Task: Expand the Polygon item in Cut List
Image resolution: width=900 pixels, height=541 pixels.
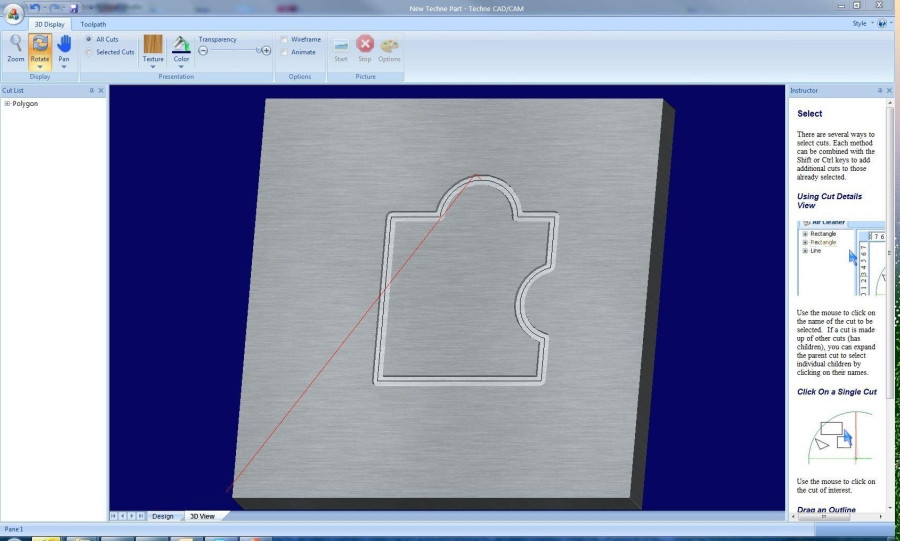Action: point(7,104)
